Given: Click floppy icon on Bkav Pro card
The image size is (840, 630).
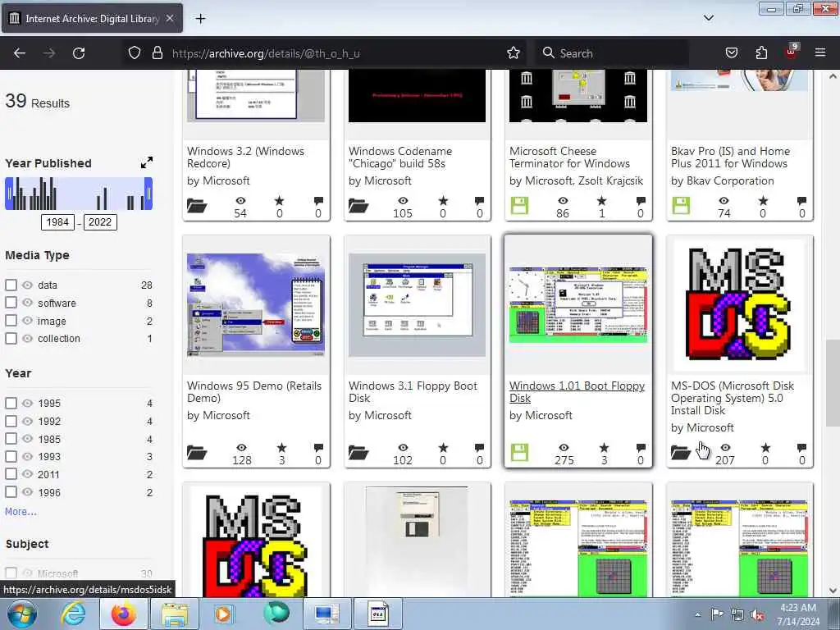Looking at the screenshot, I should pos(681,206).
